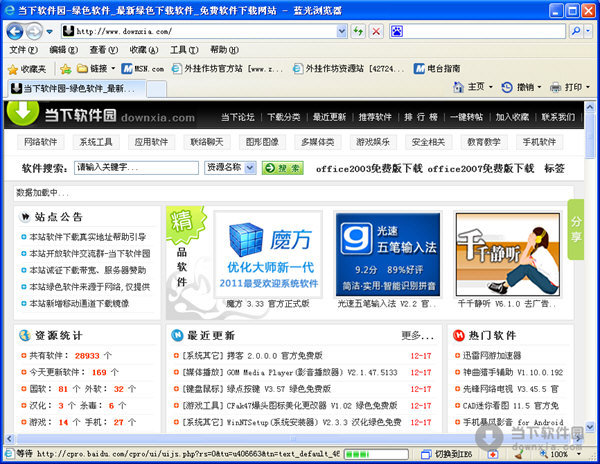This screenshot has width=600, height=464.
Task: Open GOM Media Player update entry
Action: [289, 372]
